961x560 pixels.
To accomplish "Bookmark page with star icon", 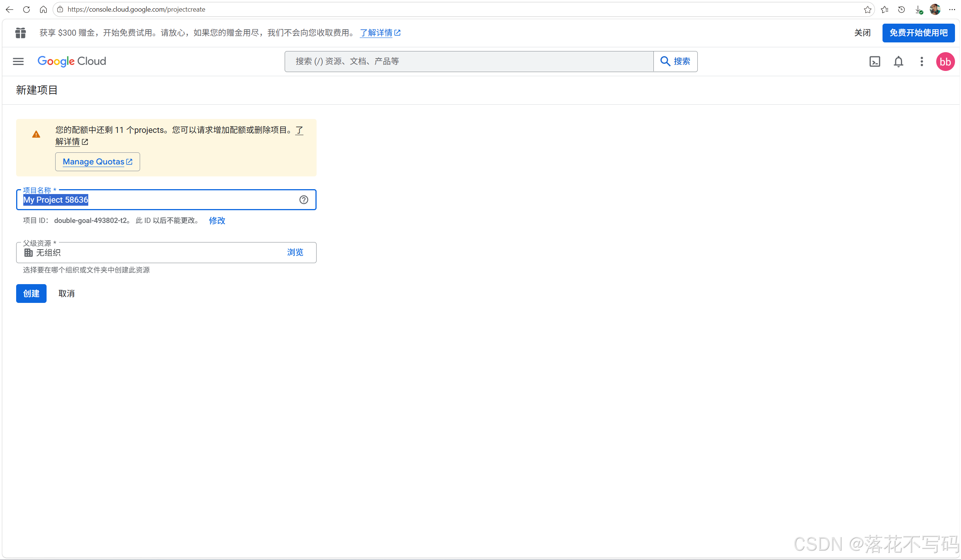I will (867, 9).
